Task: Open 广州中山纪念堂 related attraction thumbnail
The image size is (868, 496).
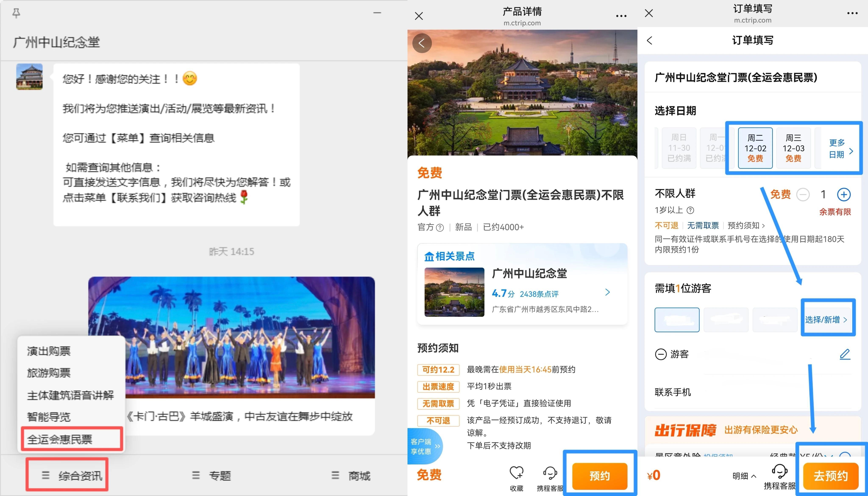Action: [x=454, y=292]
